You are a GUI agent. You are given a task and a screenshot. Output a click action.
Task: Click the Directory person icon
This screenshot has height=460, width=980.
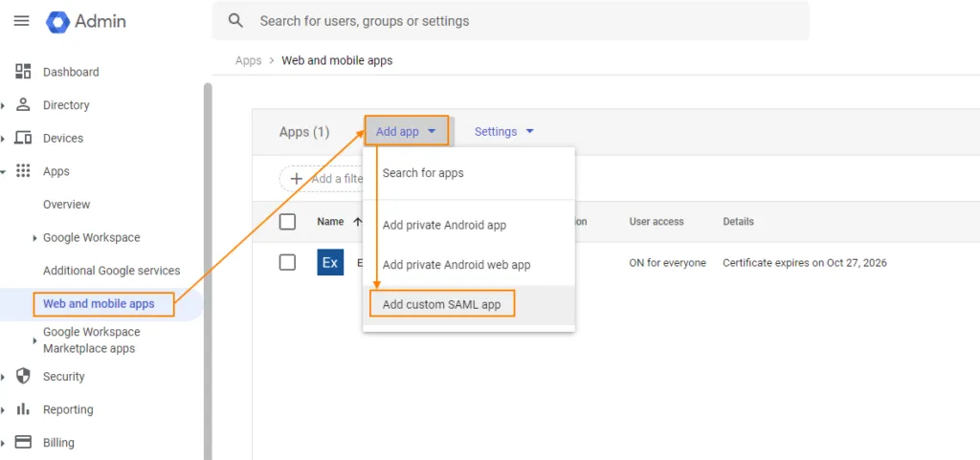[23, 104]
